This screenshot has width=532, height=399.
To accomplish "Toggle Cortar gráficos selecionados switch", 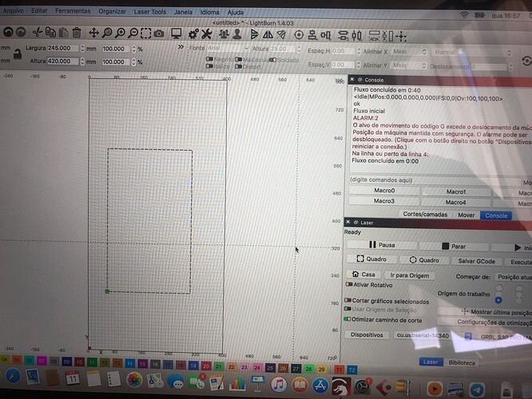I will [349, 301].
